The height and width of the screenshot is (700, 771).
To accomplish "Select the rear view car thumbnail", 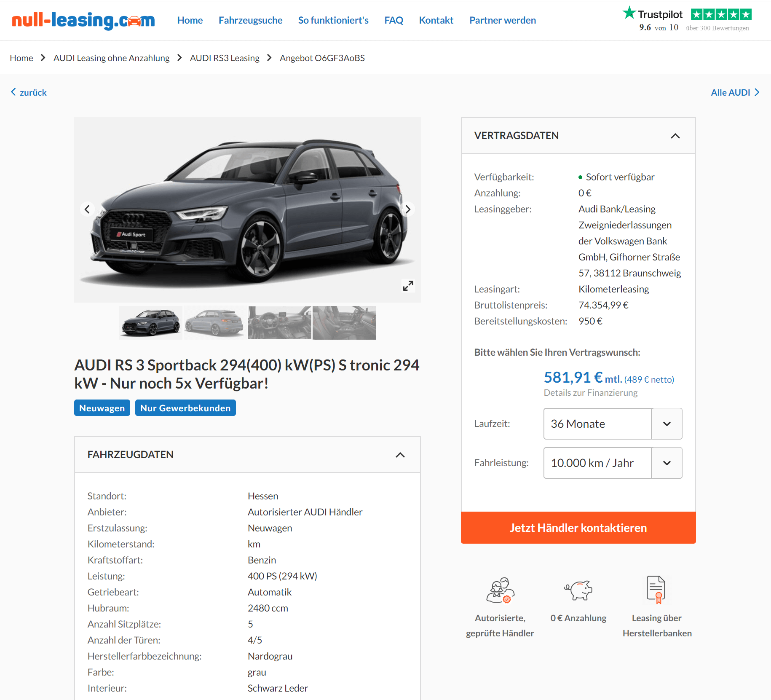I will (215, 322).
